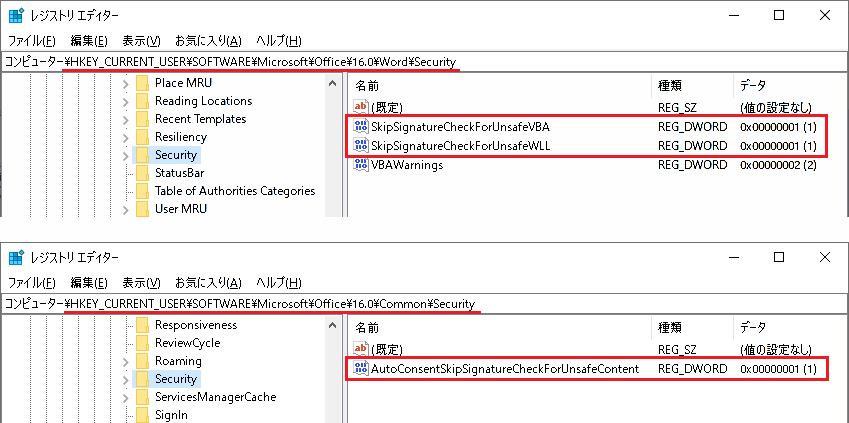
Task: Select Place MRU folder icon
Action: coord(142,83)
